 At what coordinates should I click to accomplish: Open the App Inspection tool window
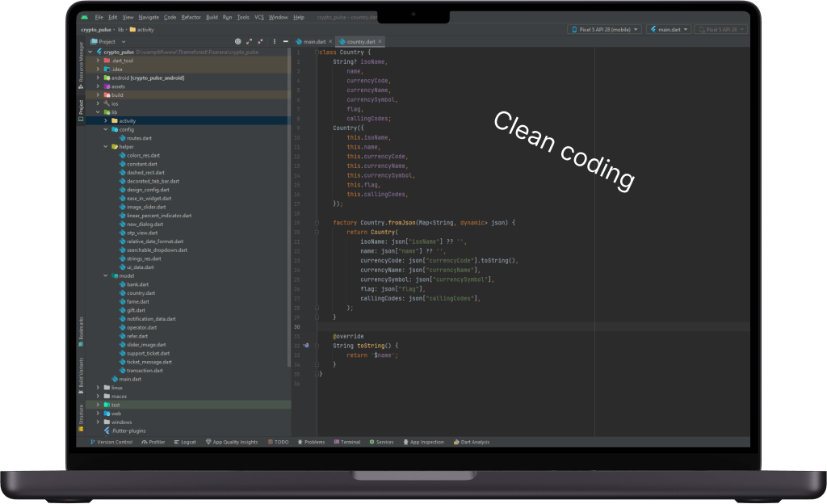pos(423,443)
